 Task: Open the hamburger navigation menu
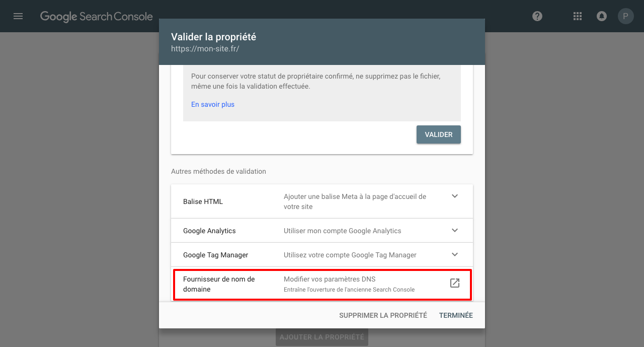pos(18,16)
